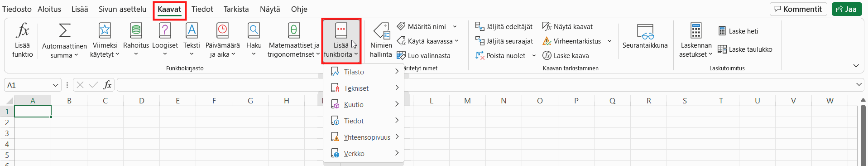Screen dimensions: 868x166
Task: Open the Tilasto submenu
Action: [x=364, y=72]
